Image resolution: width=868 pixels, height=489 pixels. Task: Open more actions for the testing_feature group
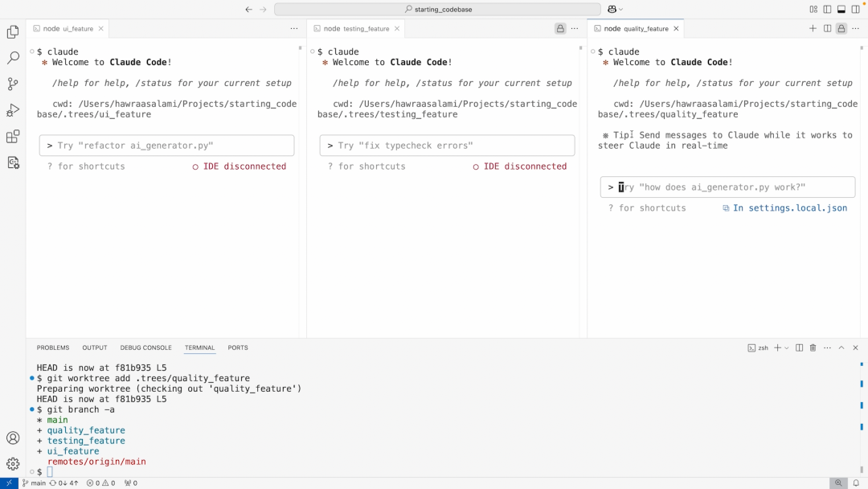(575, 27)
